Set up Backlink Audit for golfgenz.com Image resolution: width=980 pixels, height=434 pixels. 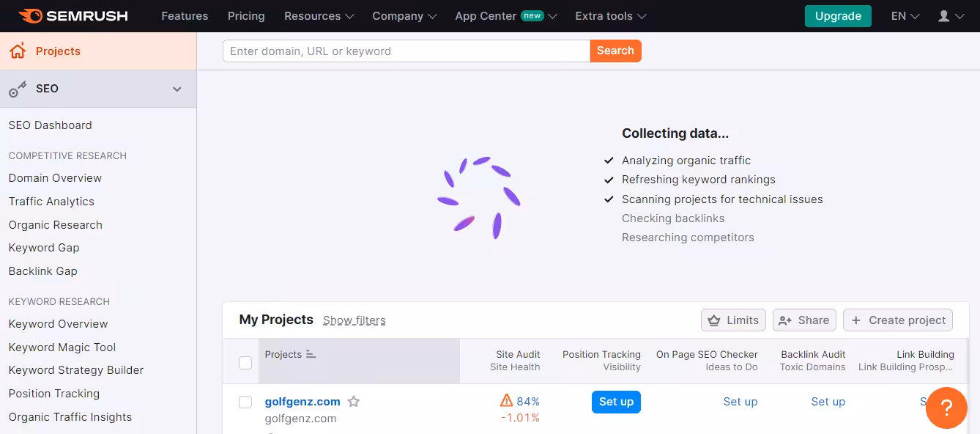pos(828,402)
